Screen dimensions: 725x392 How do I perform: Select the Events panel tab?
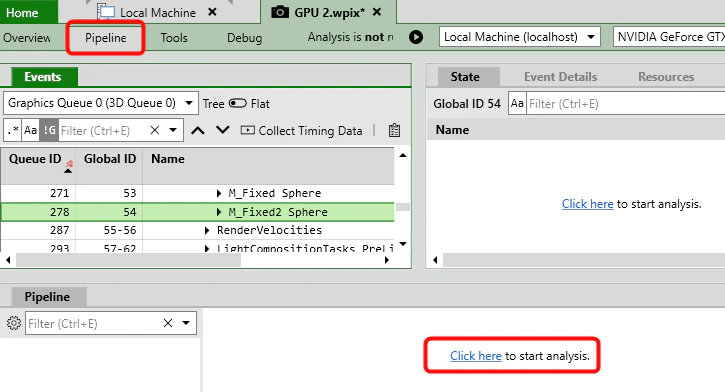(43, 77)
